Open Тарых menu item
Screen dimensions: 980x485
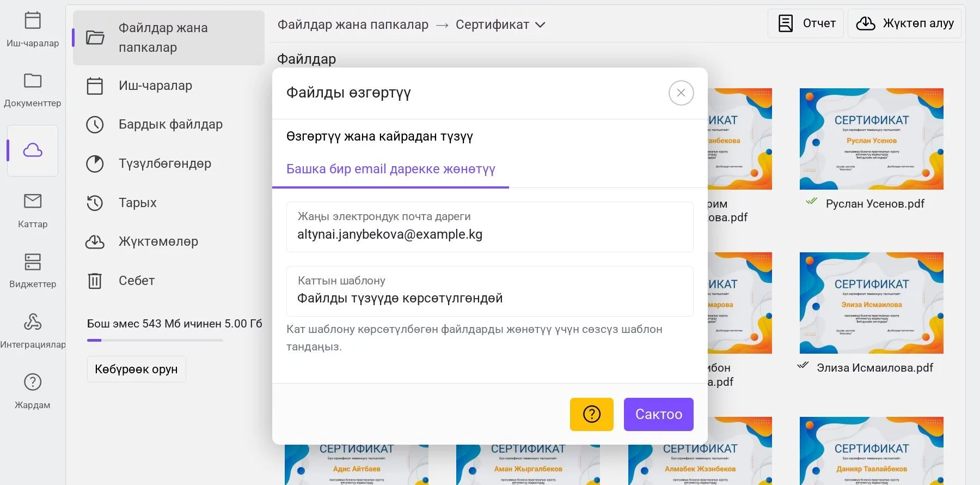[x=169, y=203]
